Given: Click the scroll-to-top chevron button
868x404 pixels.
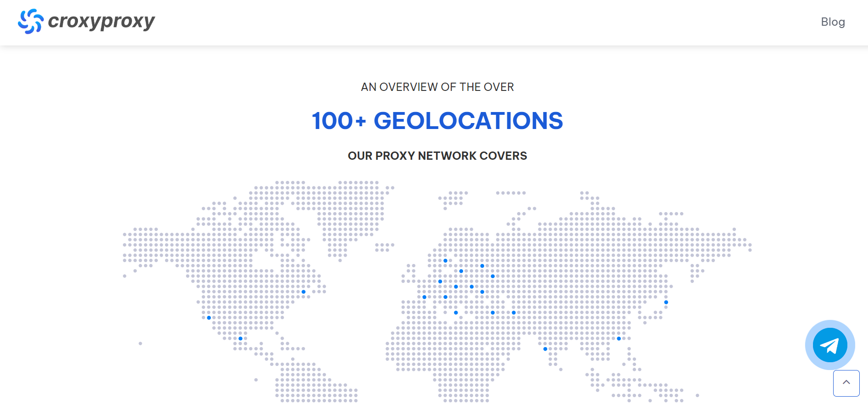Looking at the screenshot, I should click(846, 383).
